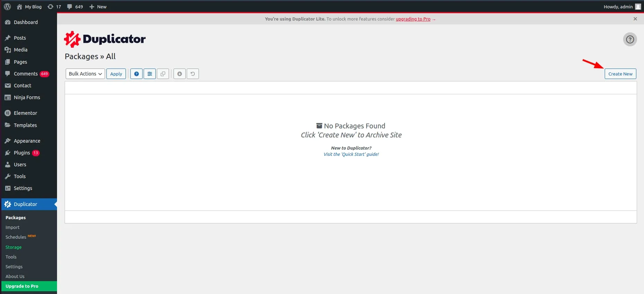The image size is (644, 294).
Task: Click the WordPress logo icon
Action: pyautogui.click(x=7, y=7)
